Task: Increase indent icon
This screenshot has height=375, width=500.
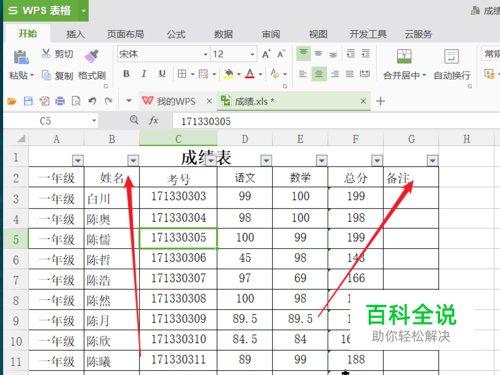Action: pyautogui.click(x=366, y=54)
